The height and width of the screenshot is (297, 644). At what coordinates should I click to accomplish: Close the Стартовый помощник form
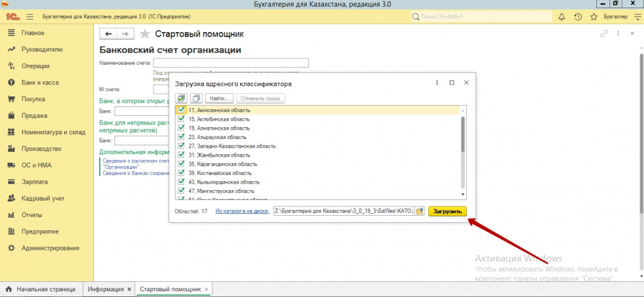632,34
